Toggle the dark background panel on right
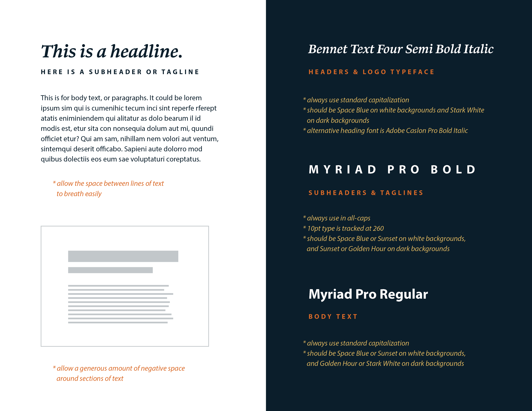Viewport: 532px width, 411px height. tap(399, 205)
